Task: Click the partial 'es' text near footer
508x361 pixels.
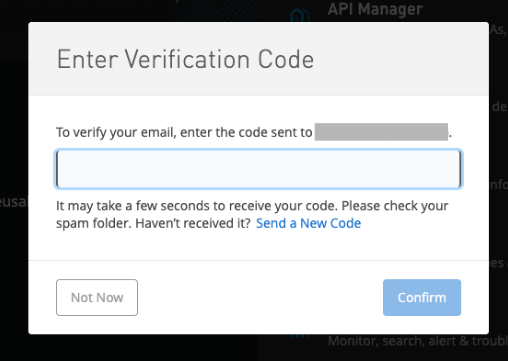Action: tap(497, 263)
